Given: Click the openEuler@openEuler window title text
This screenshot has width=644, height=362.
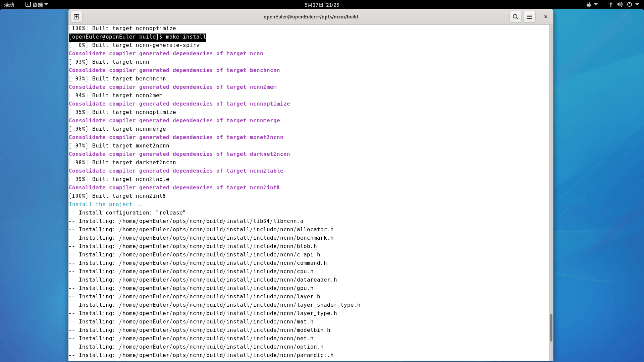Looking at the screenshot, I should (311, 17).
